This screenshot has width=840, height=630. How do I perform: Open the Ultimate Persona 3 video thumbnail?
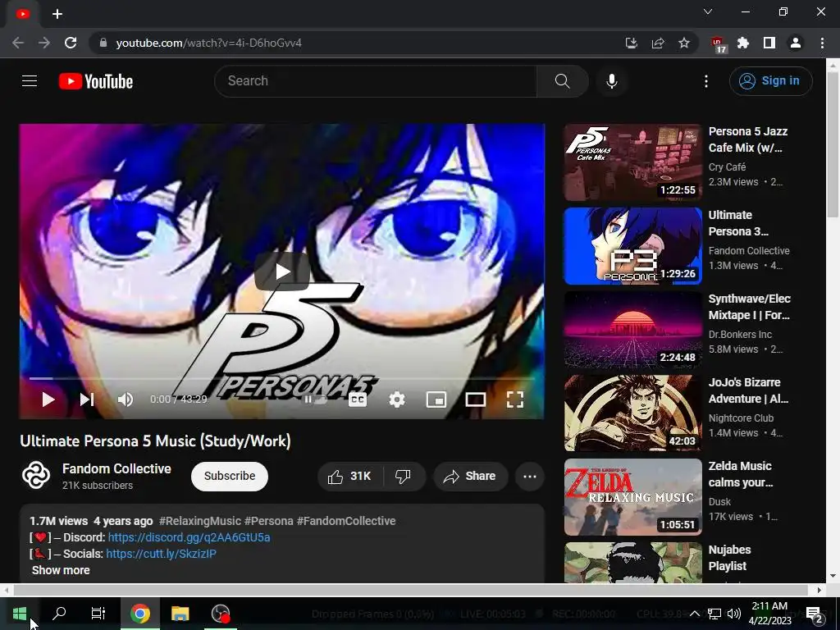click(x=632, y=246)
